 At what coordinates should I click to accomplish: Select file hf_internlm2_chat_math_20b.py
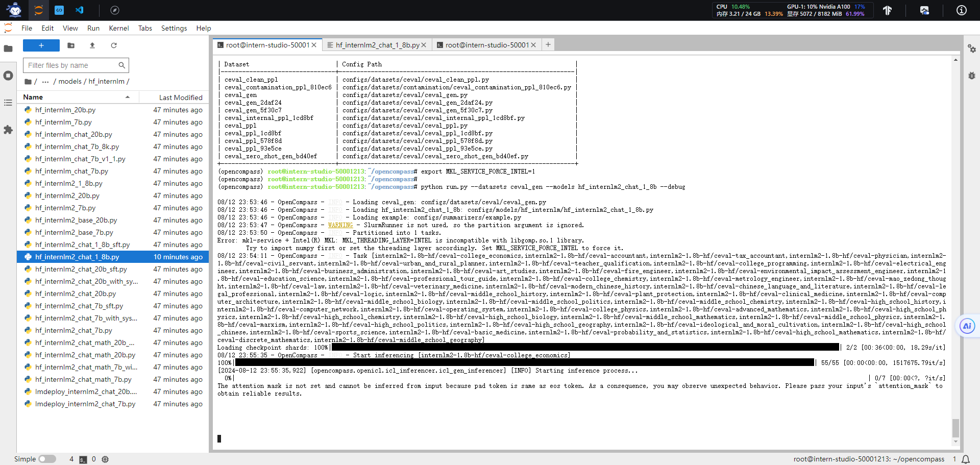(x=113, y=355)
